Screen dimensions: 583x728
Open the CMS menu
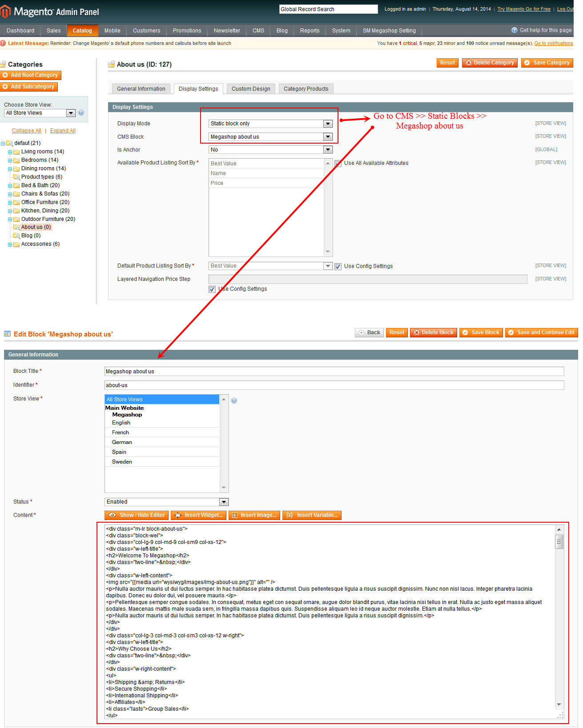coord(258,31)
